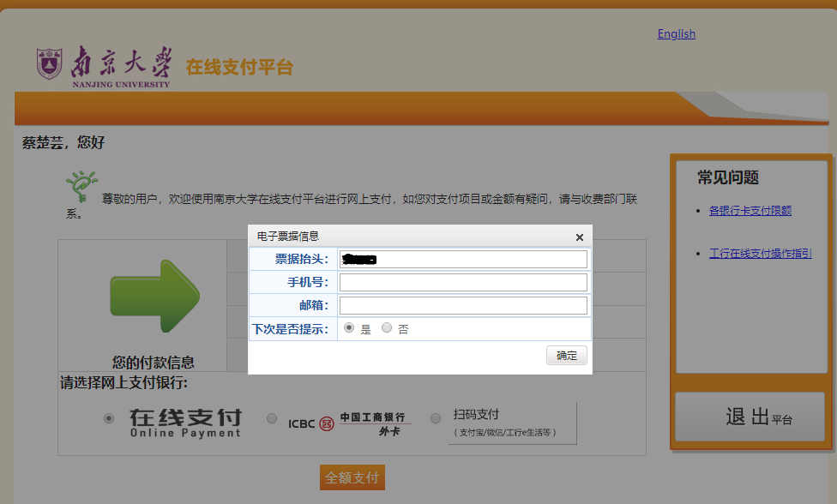Image resolution: width=837 pixels, height=504 pixels.
Task: Click the Nanjing University crest logo
Action: click(50, 64)
